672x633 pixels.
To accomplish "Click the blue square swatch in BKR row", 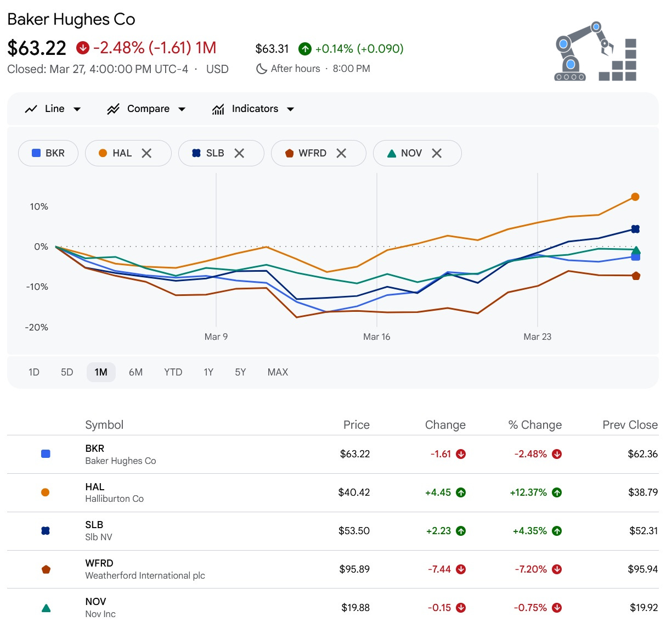I will 46,454.
